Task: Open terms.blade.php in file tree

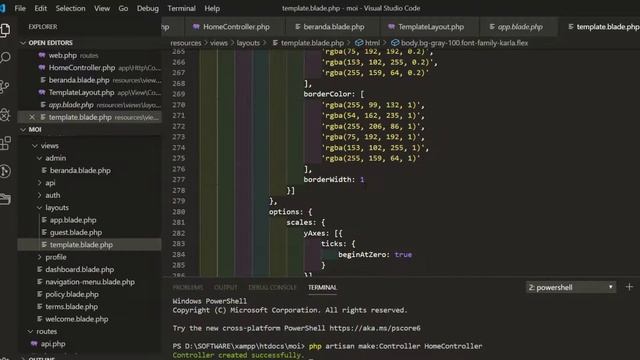Action: 89,307
